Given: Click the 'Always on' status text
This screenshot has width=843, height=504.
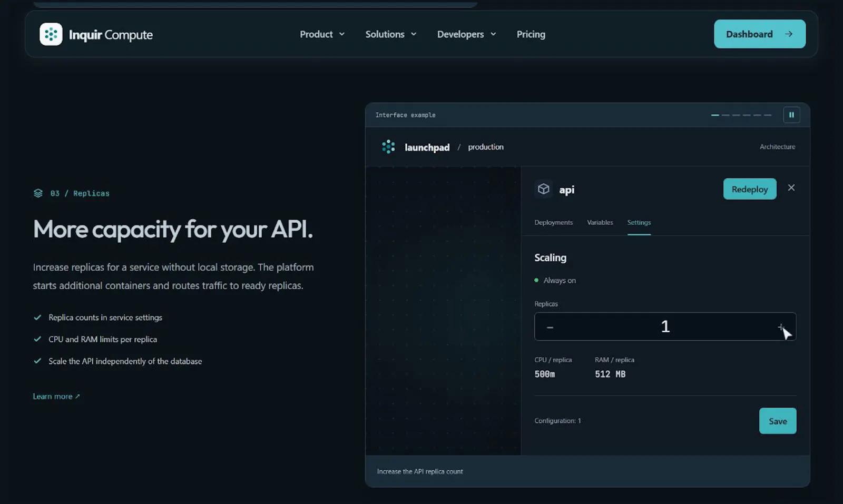Looking at the screenshot, I should tap(560, 280).
